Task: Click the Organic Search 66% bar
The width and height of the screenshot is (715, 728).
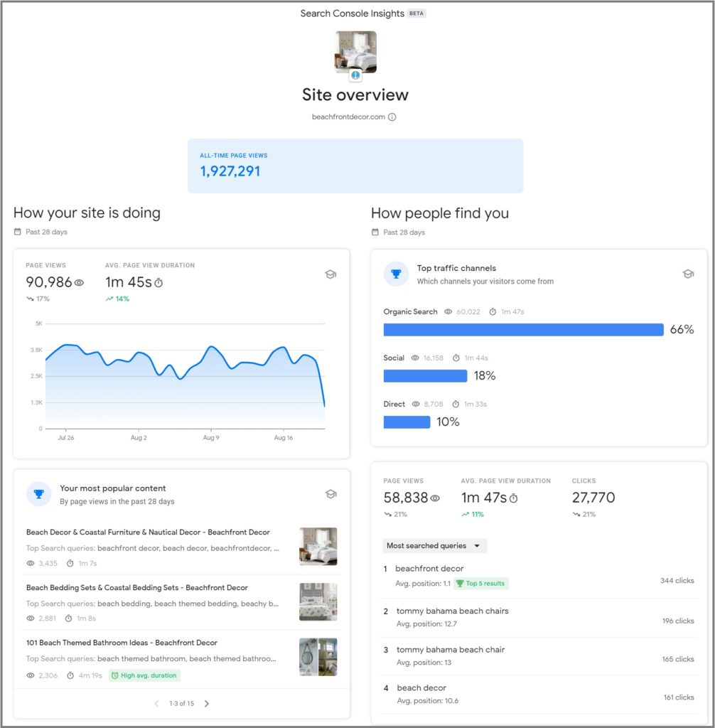Action: point(523,330)
